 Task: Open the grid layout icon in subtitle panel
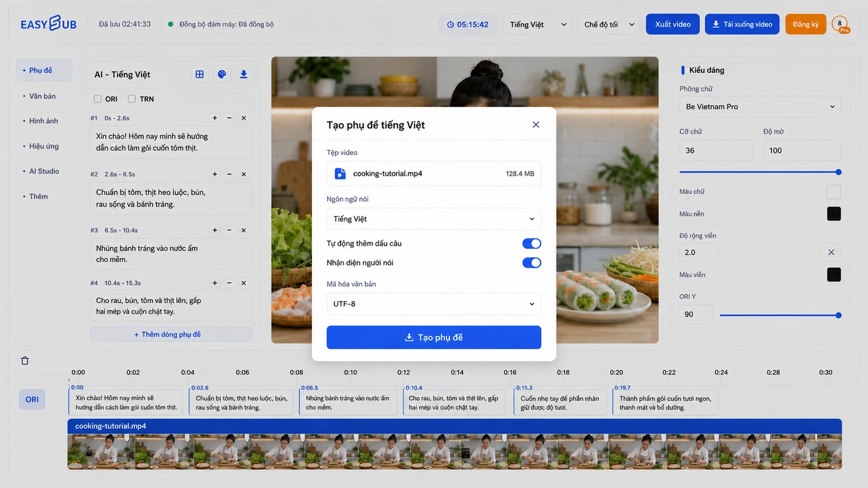tap(200, 74)
